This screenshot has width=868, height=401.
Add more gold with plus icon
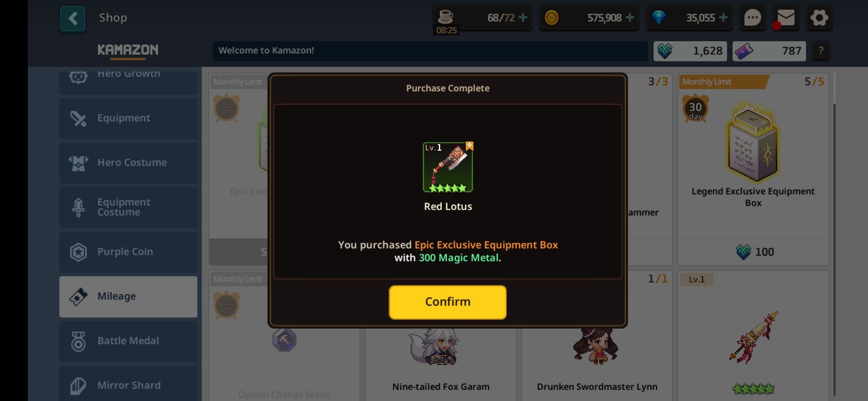[629, 17]
